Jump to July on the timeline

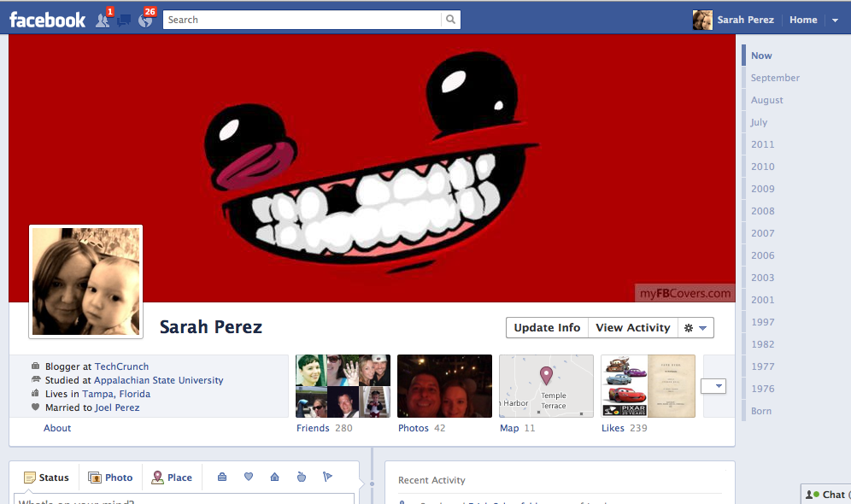759,122
